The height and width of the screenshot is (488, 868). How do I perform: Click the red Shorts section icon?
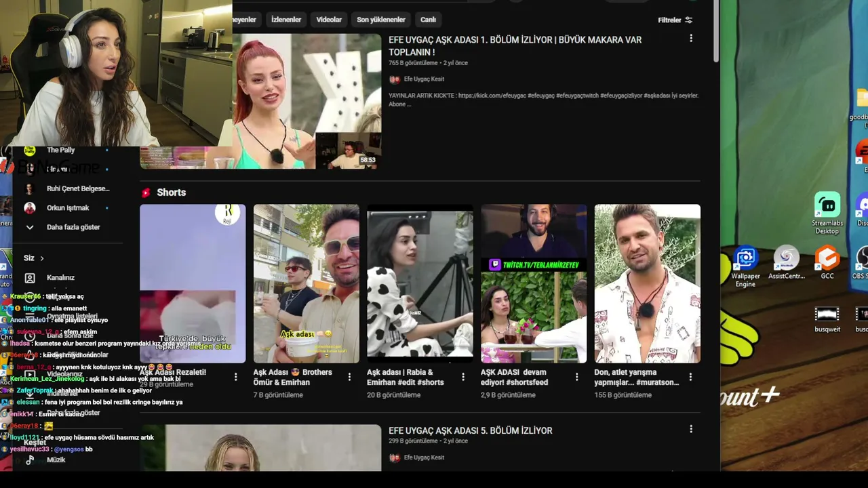click(x=146, y=192)
